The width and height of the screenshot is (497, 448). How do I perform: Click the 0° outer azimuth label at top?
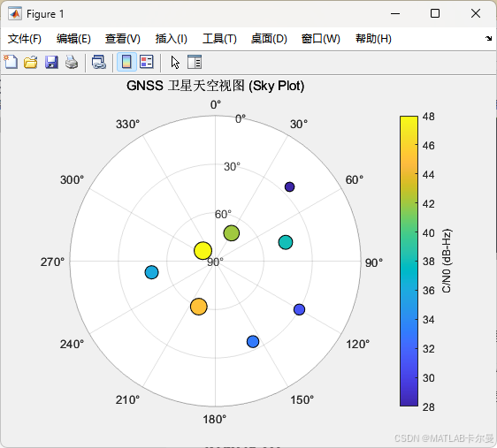click(216, 105)
